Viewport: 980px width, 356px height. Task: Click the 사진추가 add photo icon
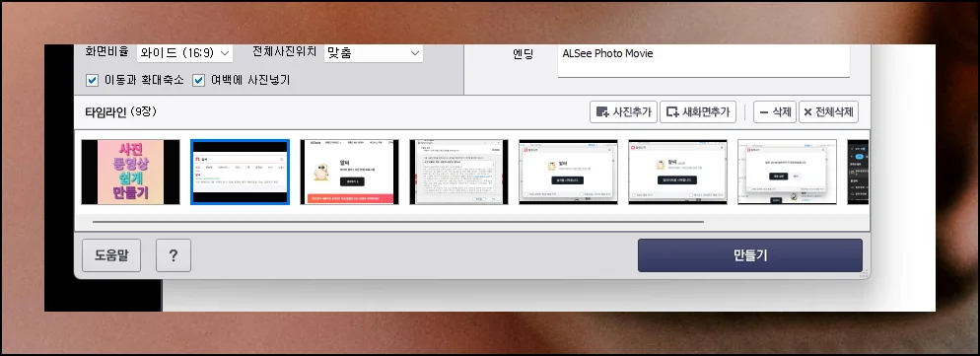tap(602, 112)
